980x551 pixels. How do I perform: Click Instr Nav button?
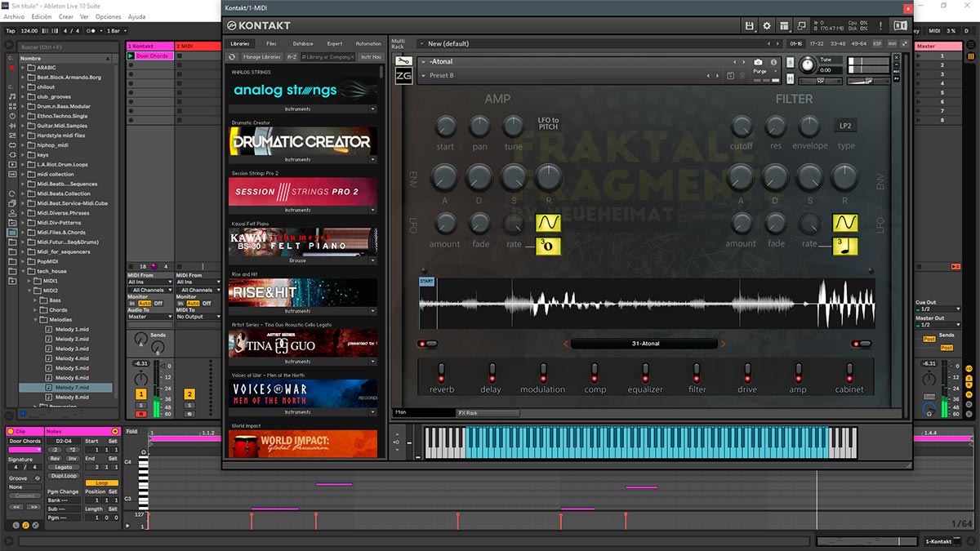tap(371, 57)
